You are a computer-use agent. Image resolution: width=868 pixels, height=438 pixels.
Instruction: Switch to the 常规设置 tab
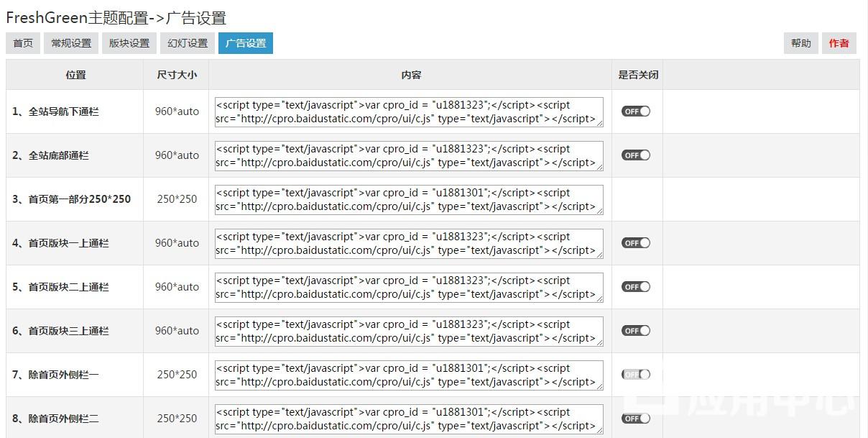pos(71,43)
